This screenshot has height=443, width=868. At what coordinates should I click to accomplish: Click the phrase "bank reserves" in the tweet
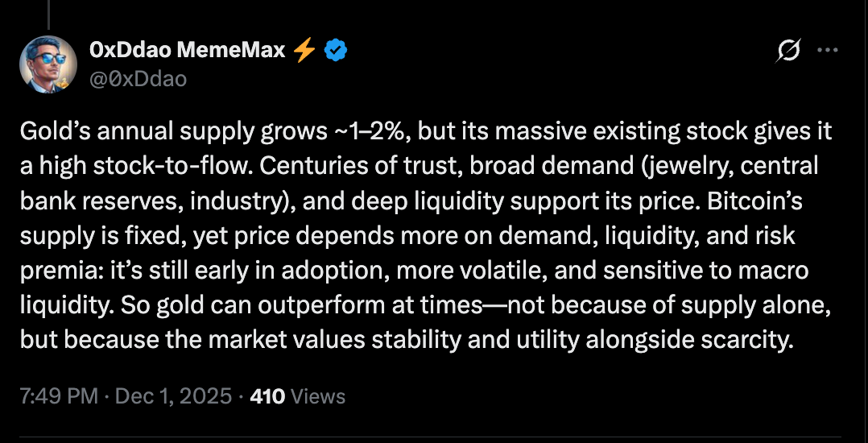(x=97, y=201)
